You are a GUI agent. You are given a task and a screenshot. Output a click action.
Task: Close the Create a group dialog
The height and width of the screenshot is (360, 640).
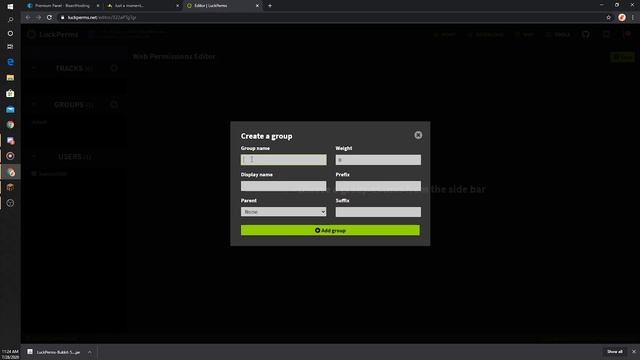pos(418,135)
